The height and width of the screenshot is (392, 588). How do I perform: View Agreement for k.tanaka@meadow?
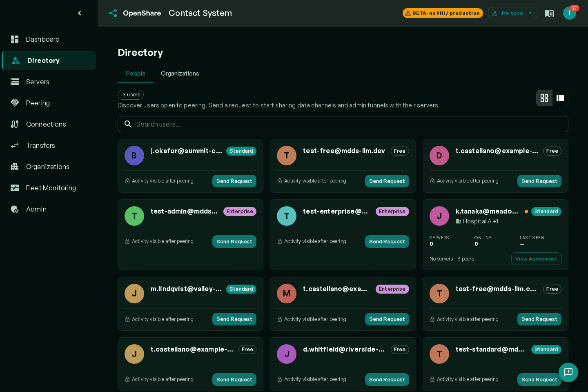click(x=536, y=259)
